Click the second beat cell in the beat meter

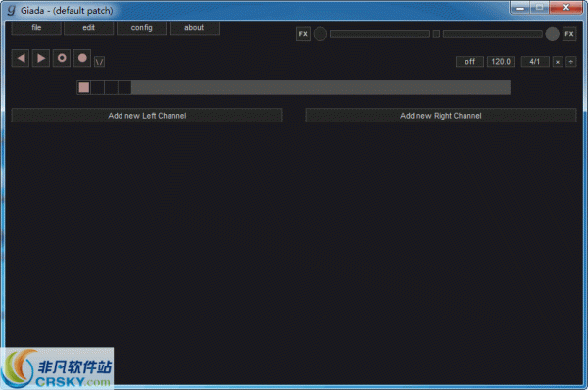[x=97, y=88]
